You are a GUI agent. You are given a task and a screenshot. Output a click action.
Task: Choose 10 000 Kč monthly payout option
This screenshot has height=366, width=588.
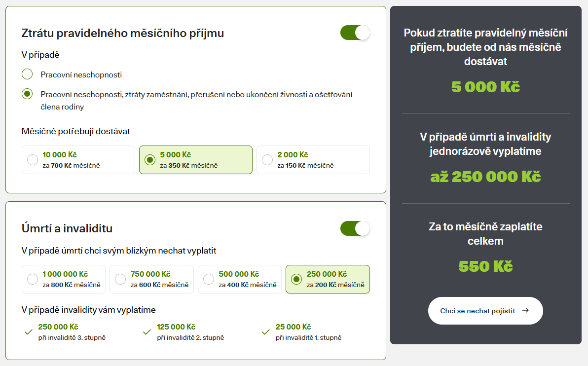pos(33,160)
